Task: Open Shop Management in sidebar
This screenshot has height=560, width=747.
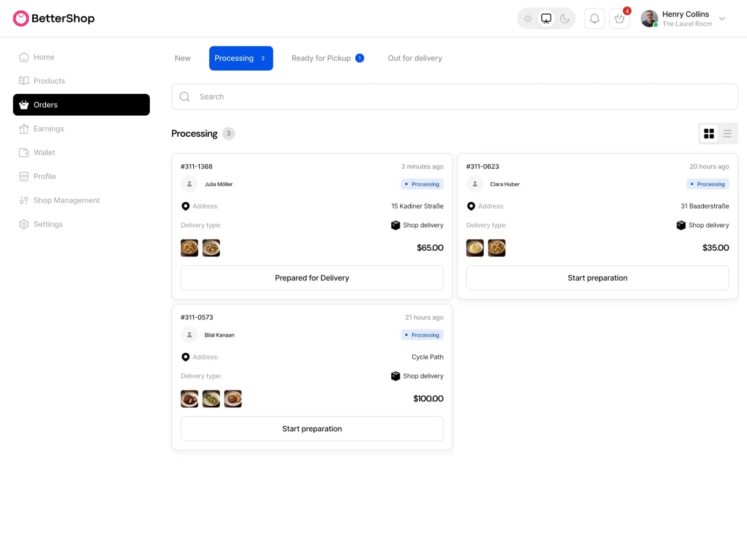Action: [81, 200]
